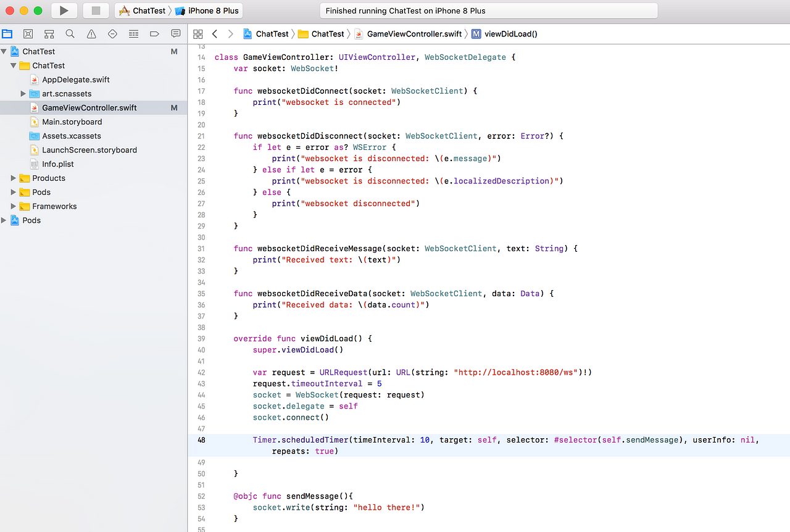This screenshot has width=790, height=532.
Task: Open the Find navigator magnifier
Action: [70, 34]
